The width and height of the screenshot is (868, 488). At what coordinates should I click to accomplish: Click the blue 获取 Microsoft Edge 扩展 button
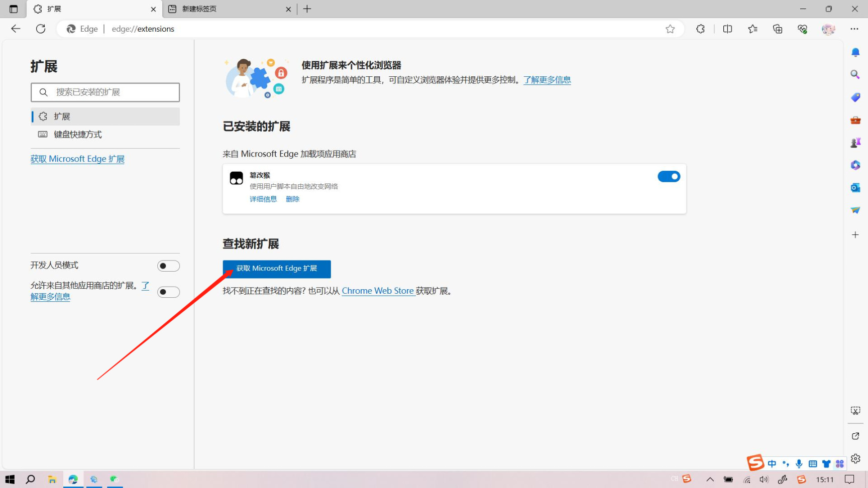pyautogui.click(x=277, y=269)
